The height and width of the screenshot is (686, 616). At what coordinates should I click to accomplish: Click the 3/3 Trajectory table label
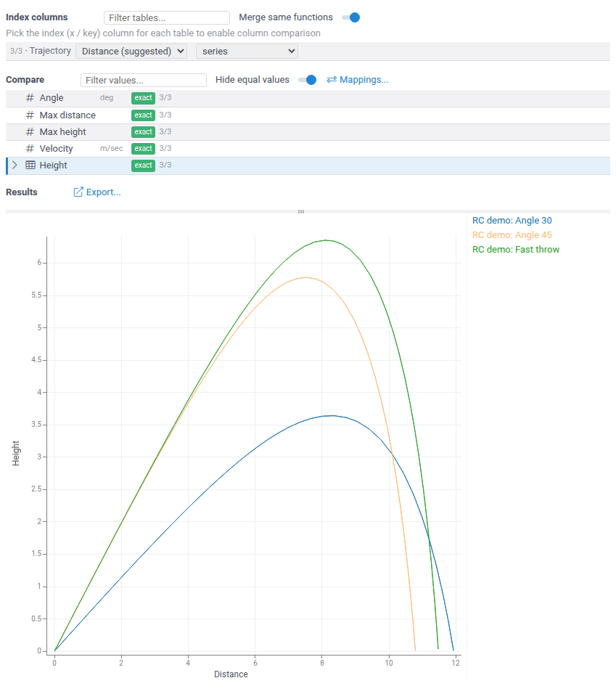41,51
